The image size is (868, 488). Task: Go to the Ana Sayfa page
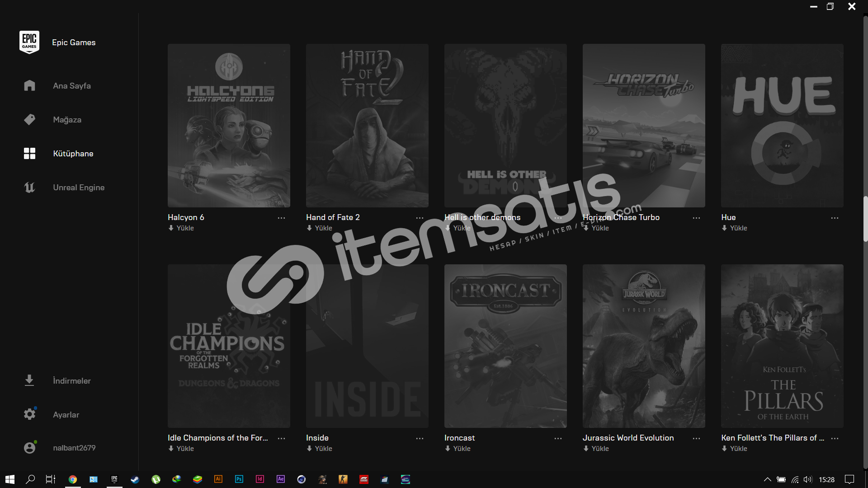tap(72, 86)
